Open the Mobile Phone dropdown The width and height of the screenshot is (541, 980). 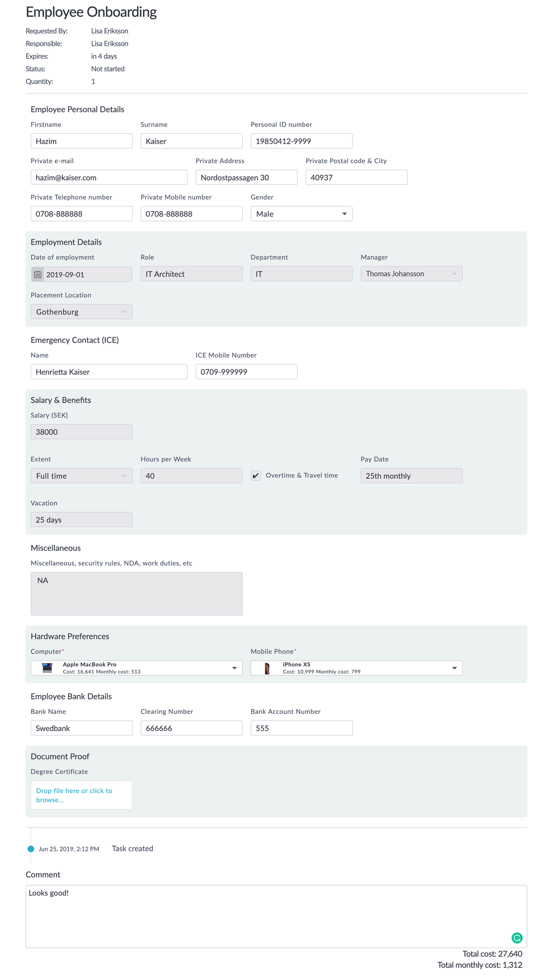pyautogui.click(x=454, y=667)
